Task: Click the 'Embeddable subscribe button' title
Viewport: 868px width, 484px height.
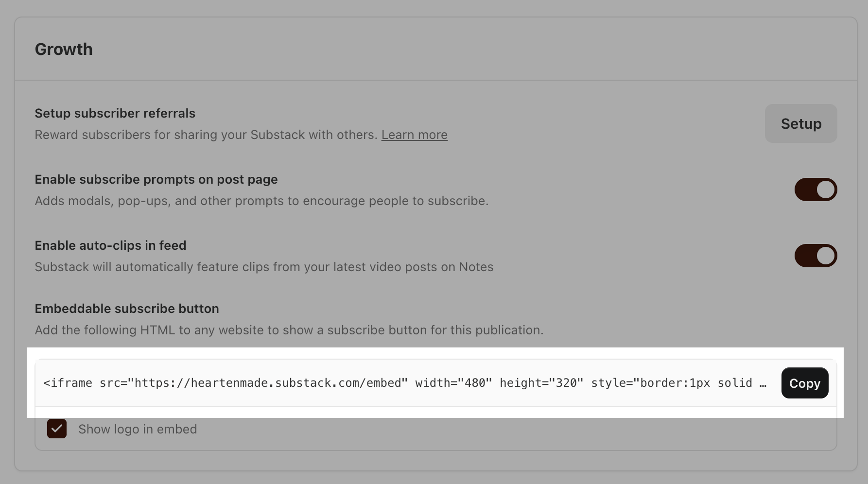Action: click(x=127, y=309)
